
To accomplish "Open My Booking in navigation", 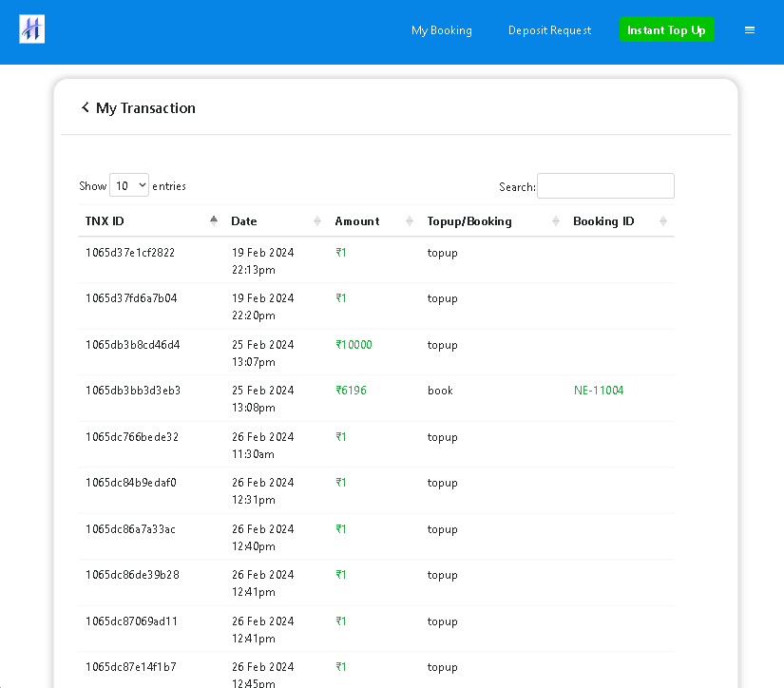I will tap(441, 30).
